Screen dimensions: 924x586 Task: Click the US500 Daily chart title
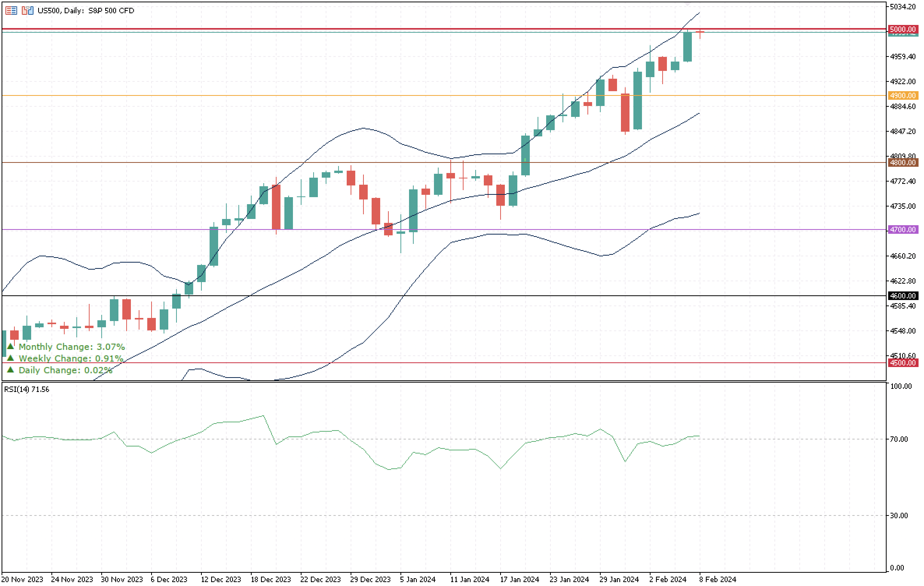click(x=86, y=11)
